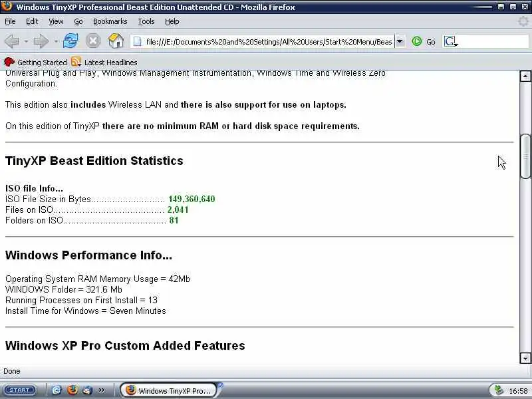The width and height of the screenshot is (532, 399).
Task: Click the Install Time for Windows line
Action: (86, 311)
